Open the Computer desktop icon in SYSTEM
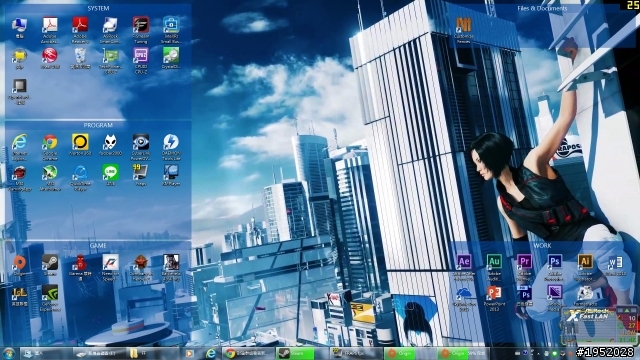This screenshot has width=640, height=360. (x=20, y=28)
